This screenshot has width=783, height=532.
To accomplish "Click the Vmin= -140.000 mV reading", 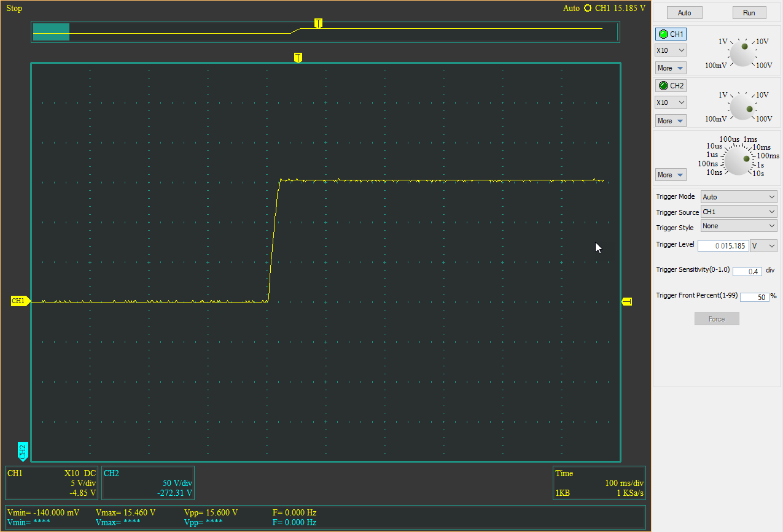I will point(43,512).
